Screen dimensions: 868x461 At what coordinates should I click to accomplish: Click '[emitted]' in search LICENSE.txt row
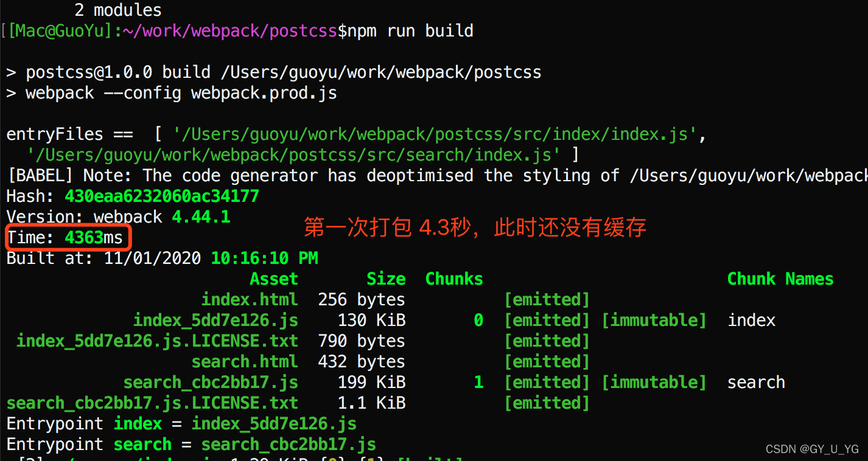pyautogui.click(x=547, y=403)
